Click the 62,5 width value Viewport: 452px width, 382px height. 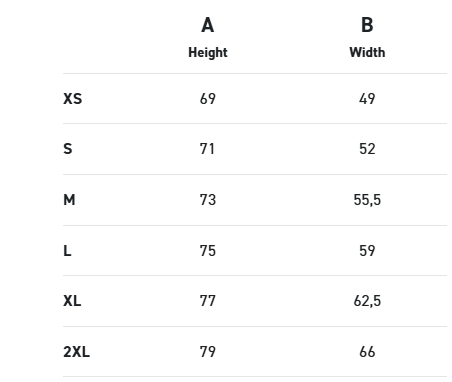[x=367, y=301]
